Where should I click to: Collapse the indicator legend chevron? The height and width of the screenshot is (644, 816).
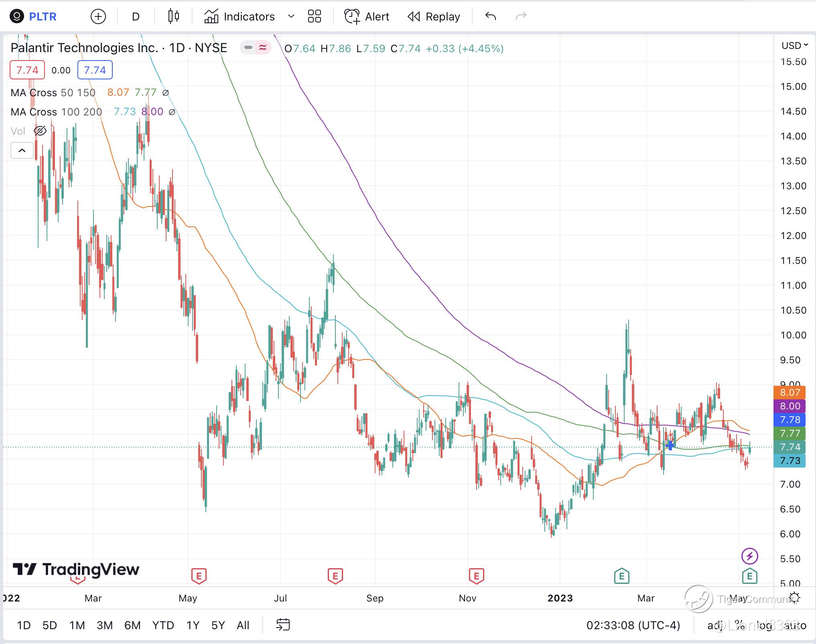[x=22, y=151]
